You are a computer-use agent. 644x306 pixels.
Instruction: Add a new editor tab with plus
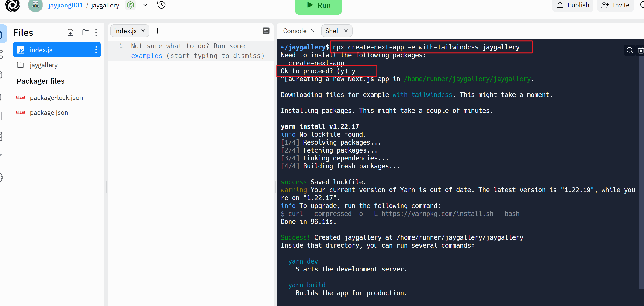pos(157,31)
